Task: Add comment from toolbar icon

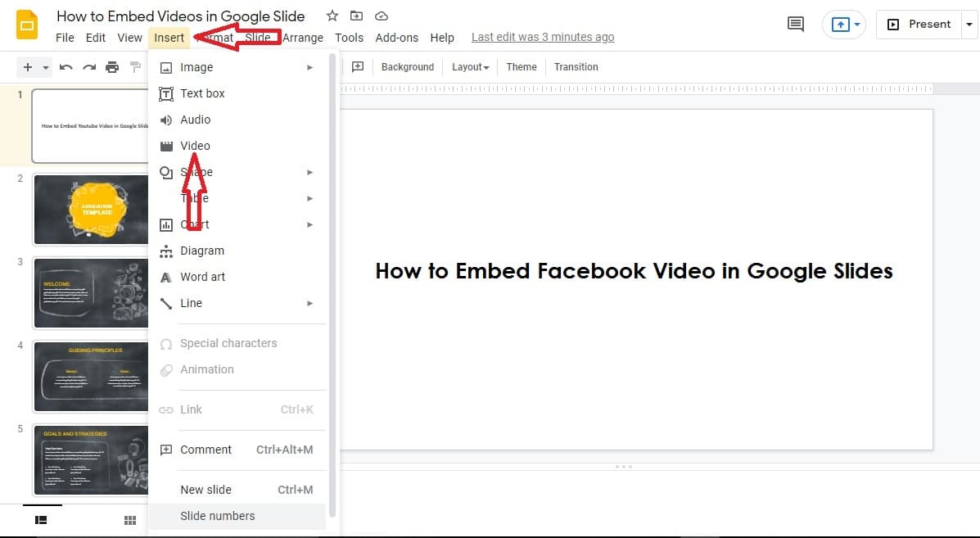Action: 358,67
